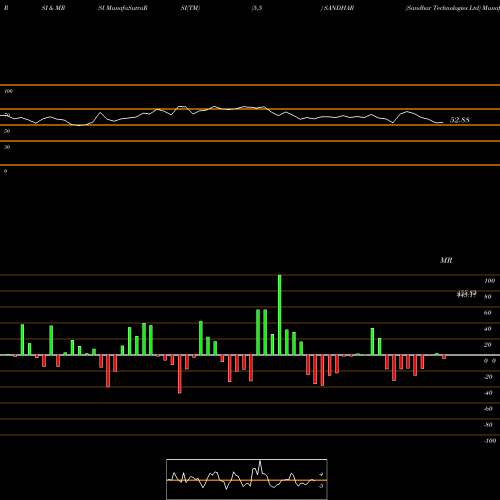
Task: Open the mini overview chart at the bottom
Action: (247, 479)
